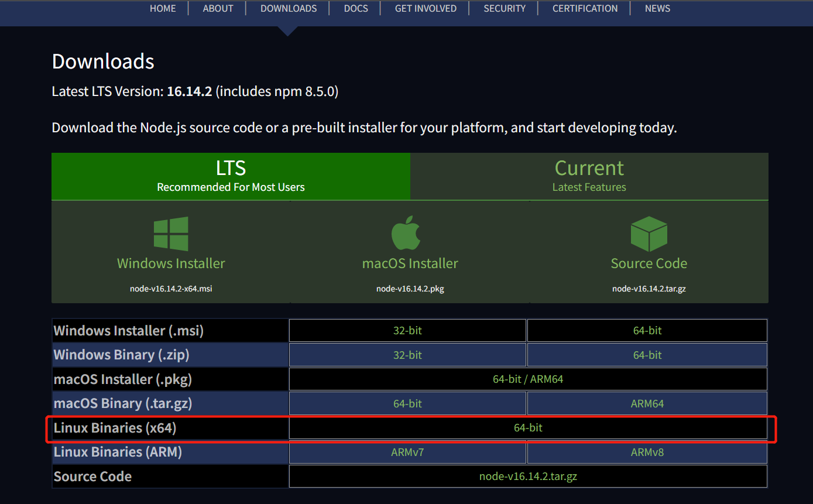Click the Windows Installer label
This screenshot has height=504, width=813.
[171, 263]
